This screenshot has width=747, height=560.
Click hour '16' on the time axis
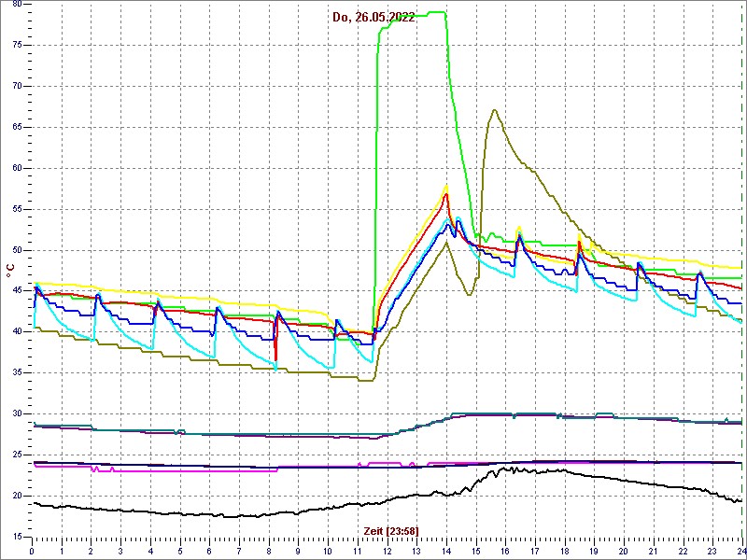505,549
